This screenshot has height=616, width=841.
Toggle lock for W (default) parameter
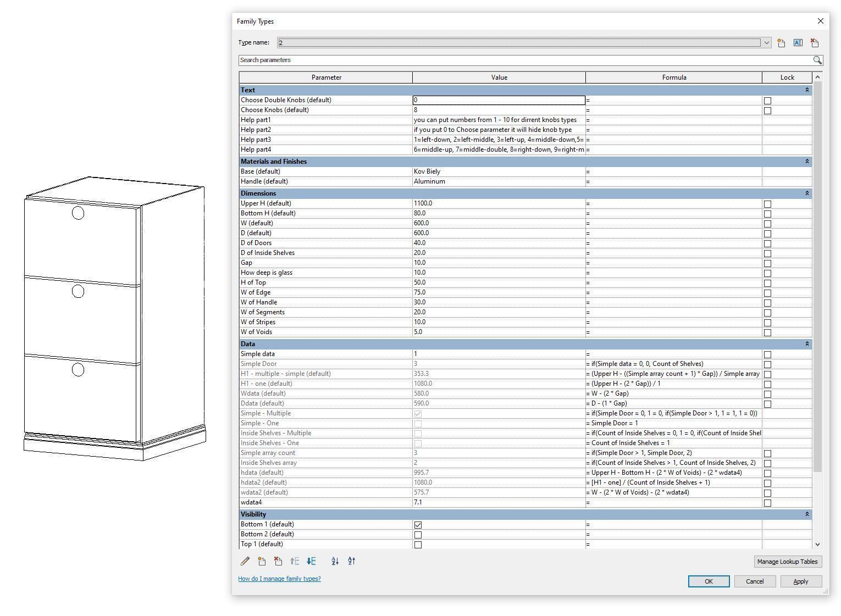[x=767, y=224]
